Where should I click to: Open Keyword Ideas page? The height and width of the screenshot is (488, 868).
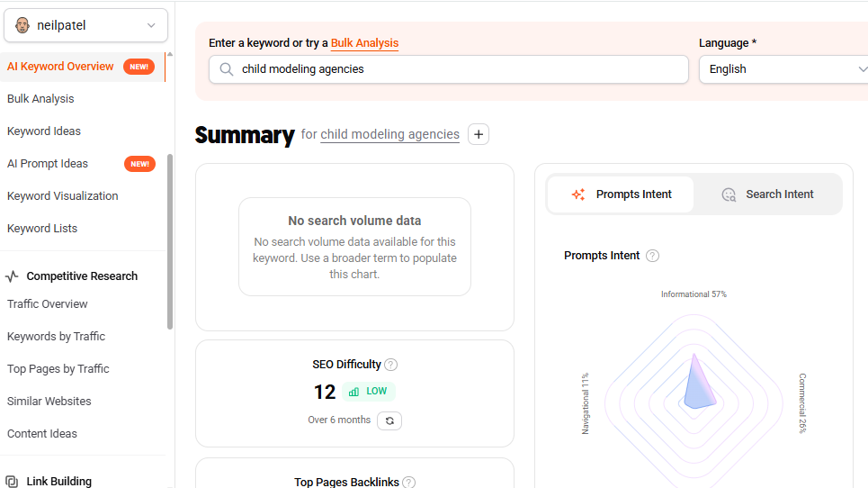click(44, 131)
